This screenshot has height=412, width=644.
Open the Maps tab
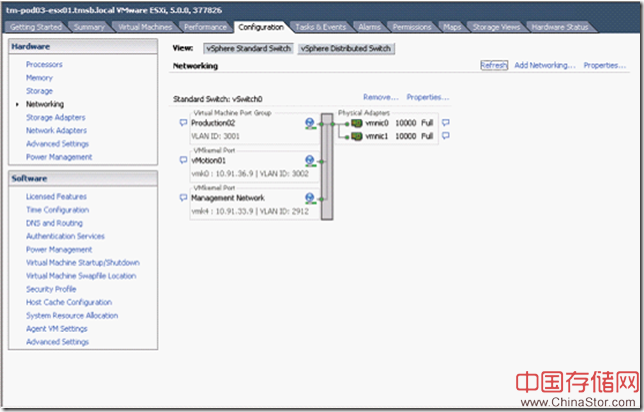pyautogui.click(x=452, y=27)
